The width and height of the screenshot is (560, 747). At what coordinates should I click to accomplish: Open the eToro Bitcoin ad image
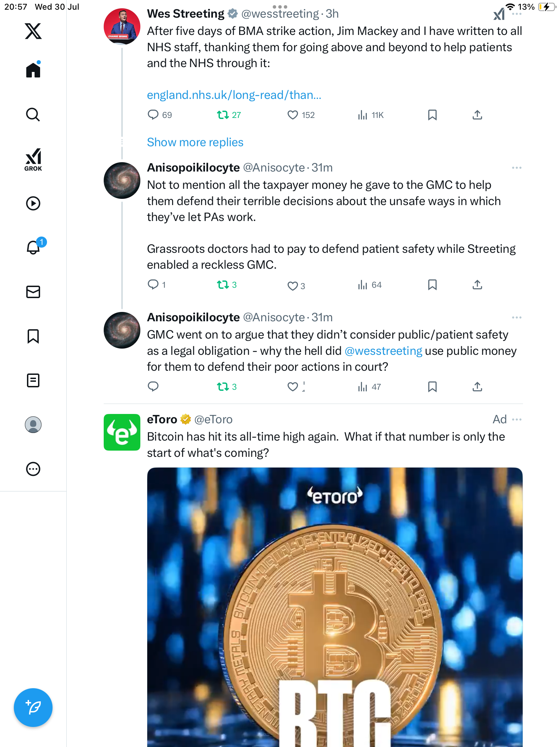click(x=335, y=607)
